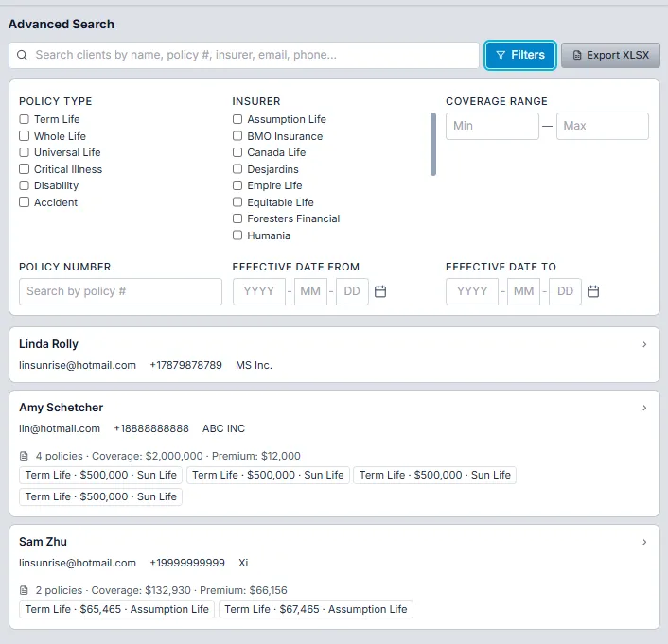Open the Amy Schetcher client name
The width and height of the screenshot is (668, 644).
[61, 408]
